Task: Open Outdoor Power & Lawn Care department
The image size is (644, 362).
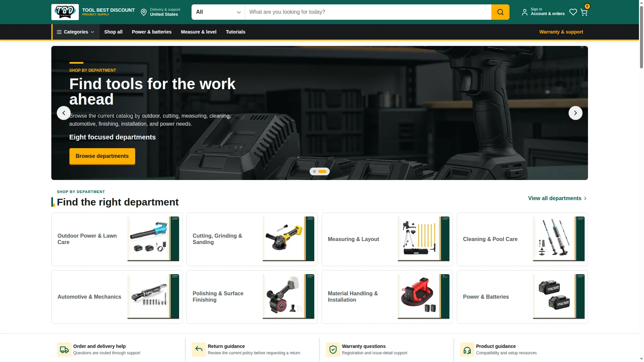Action: [117, 239]
